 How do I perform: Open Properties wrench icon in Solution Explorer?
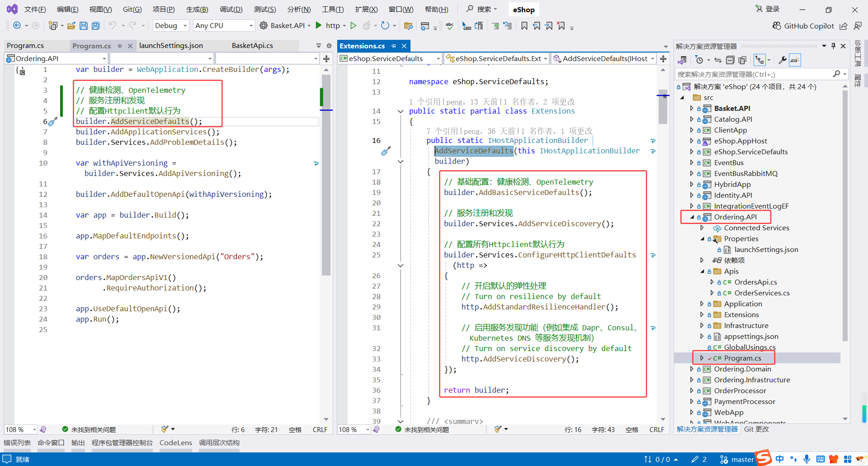[x=782, y=60]
